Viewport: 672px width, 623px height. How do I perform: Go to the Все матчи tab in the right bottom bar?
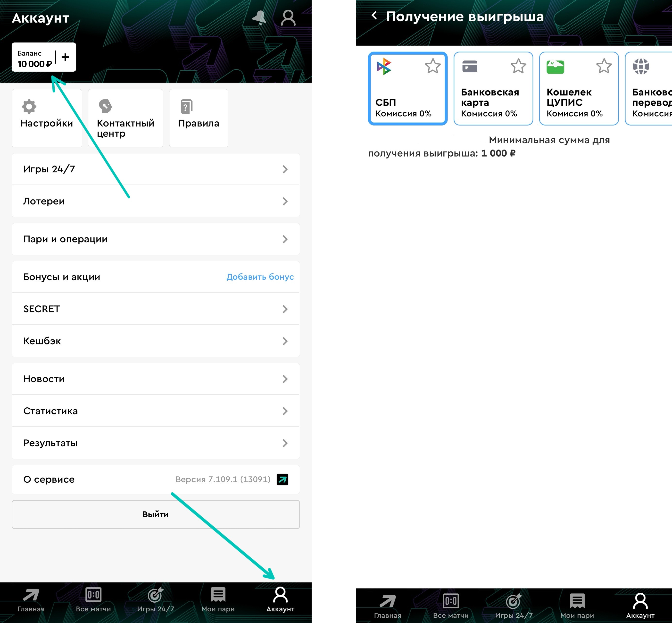tap(451, 607)
